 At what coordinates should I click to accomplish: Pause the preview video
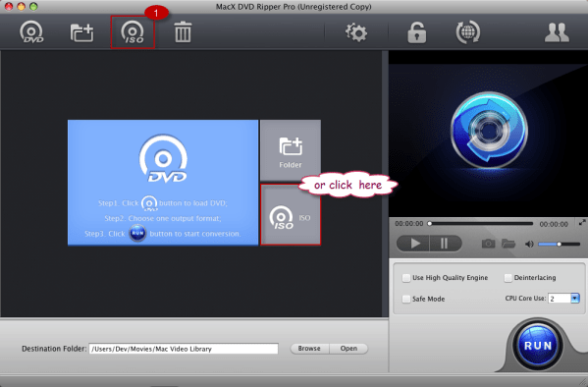click(x=445, y=244)
